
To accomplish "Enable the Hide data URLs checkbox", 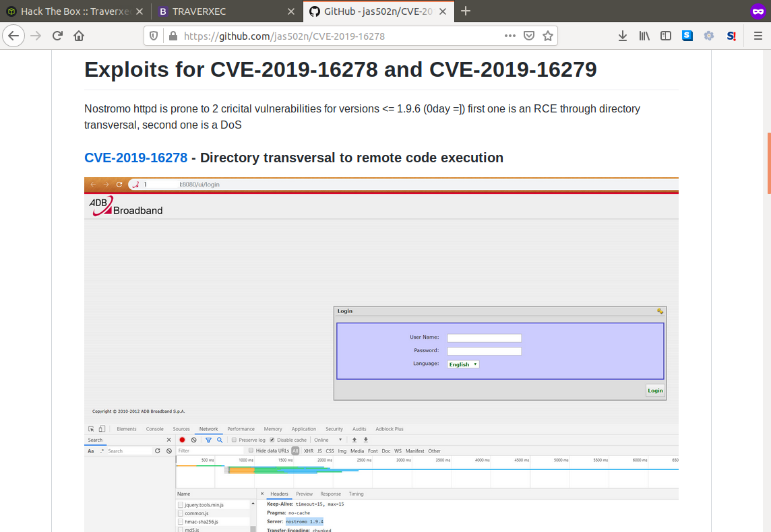I will coord(251,451).
